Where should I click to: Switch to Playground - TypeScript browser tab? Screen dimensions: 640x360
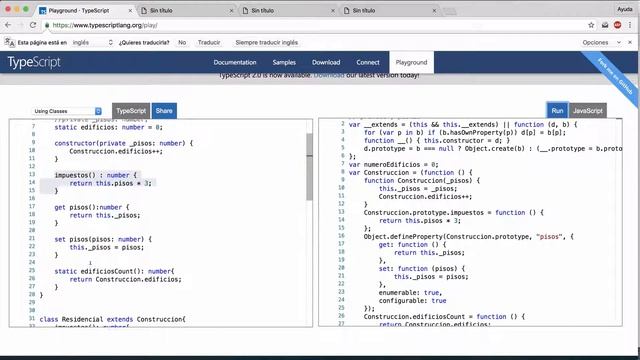(85, 11)
